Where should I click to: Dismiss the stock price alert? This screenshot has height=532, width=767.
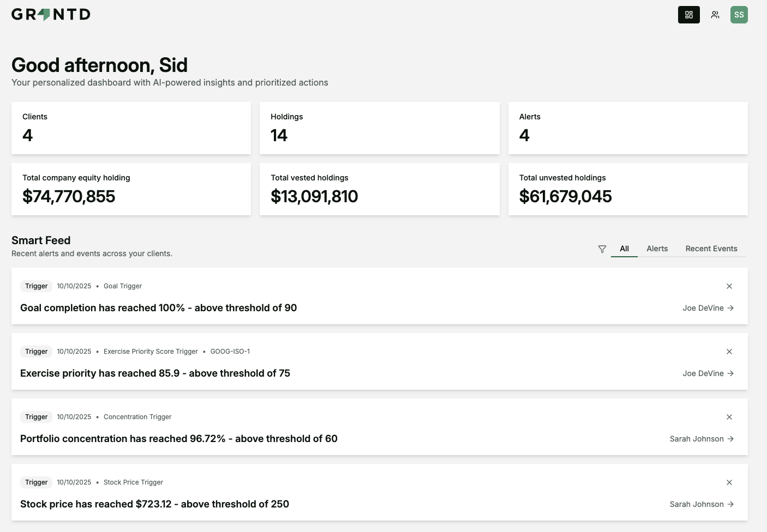point(729,482)
